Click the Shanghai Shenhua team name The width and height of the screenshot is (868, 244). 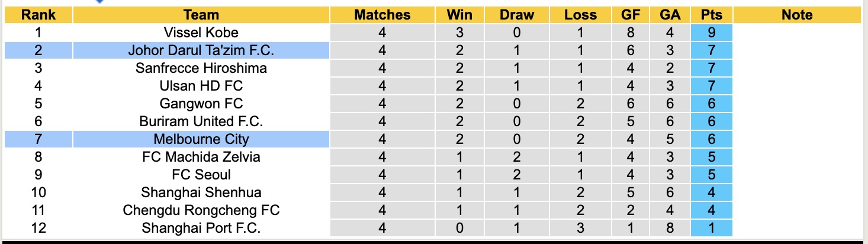pos(201,192)
